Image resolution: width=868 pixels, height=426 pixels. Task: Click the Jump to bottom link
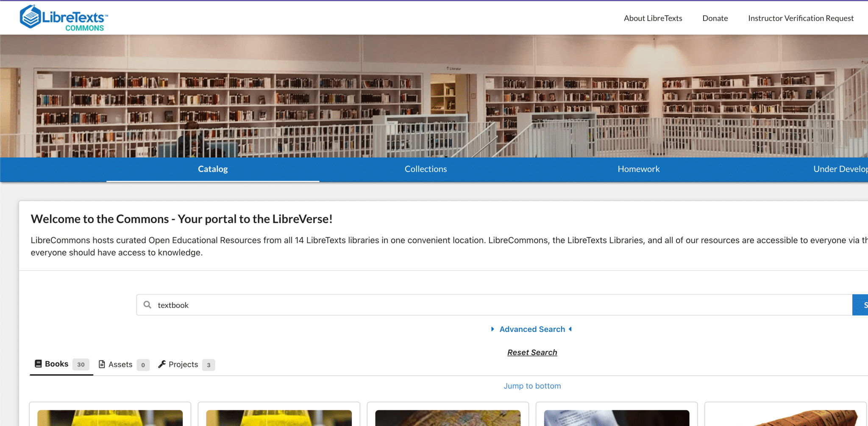[x=532, y=385]
